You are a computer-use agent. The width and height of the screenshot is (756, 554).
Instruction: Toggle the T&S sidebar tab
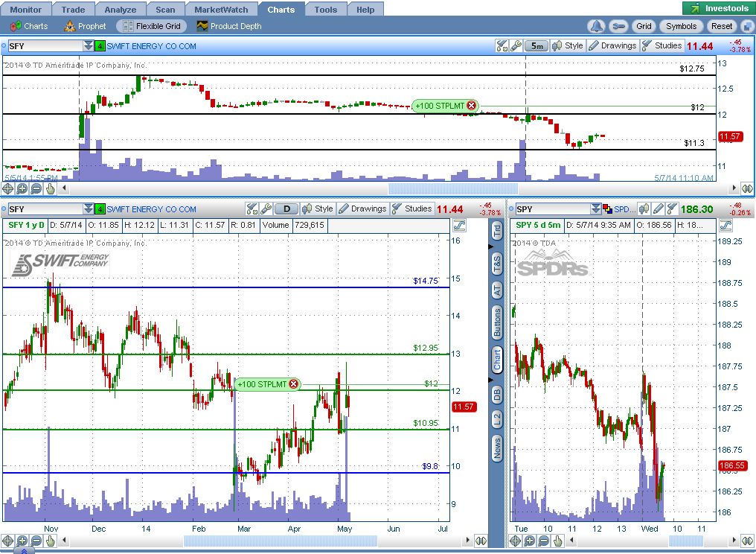(x=496, y=264)
